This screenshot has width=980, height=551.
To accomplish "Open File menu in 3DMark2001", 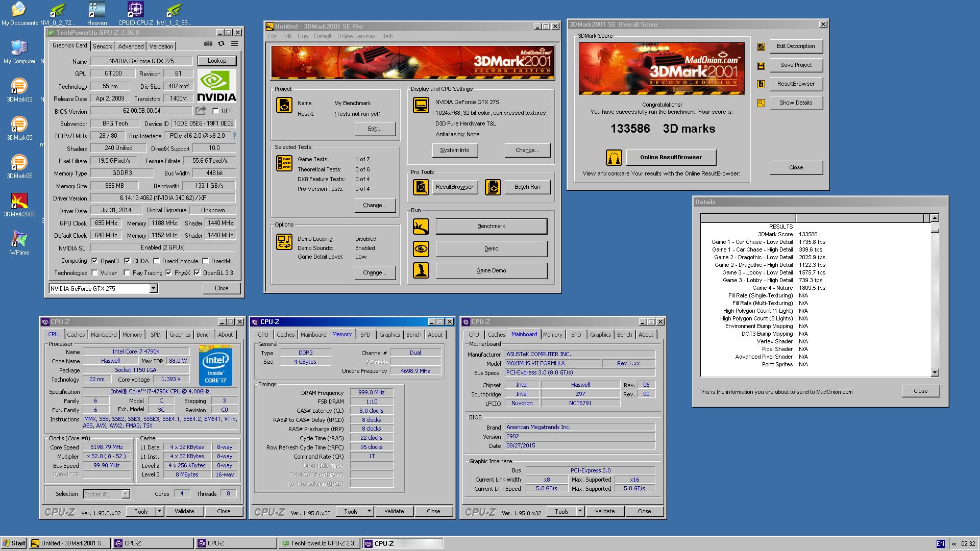I will (x=272, y=36).
